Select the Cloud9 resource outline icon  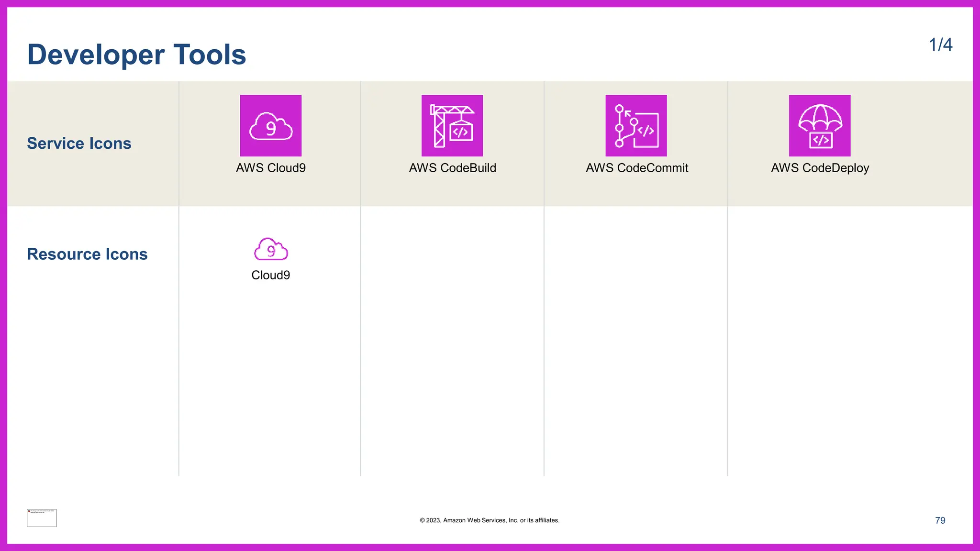point(271,249)
